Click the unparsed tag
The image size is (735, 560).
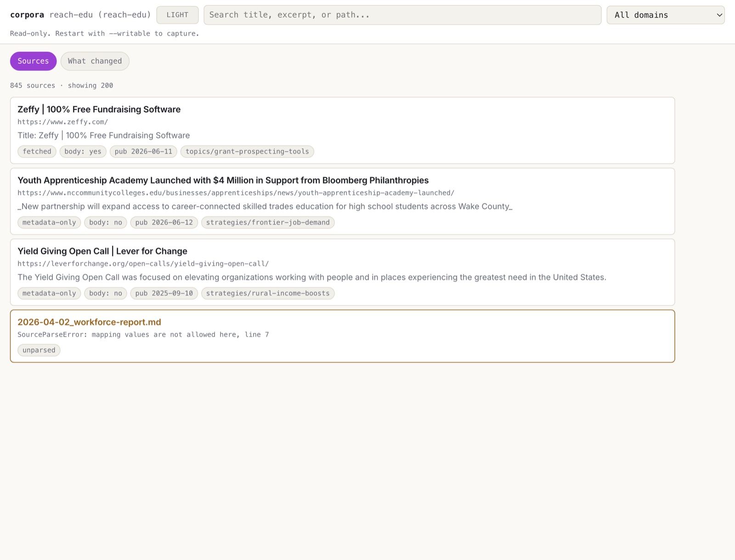click(x=39, y=350)
